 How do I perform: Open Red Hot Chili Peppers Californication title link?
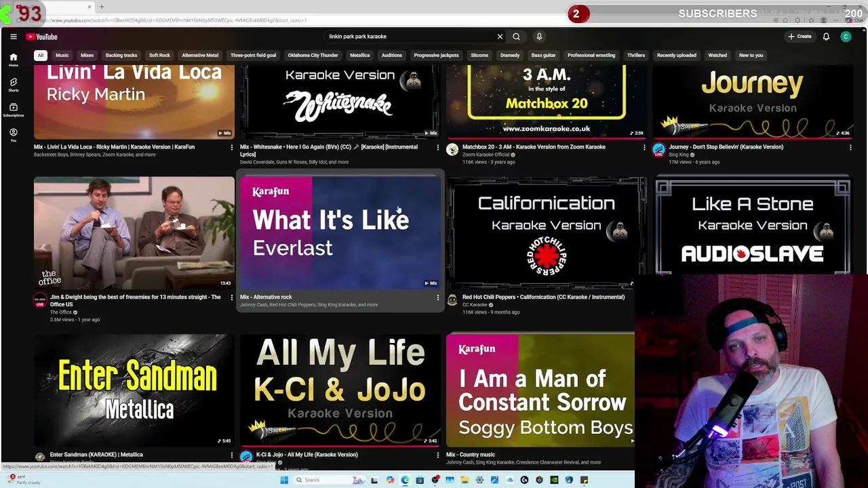[x=543, y=297]
